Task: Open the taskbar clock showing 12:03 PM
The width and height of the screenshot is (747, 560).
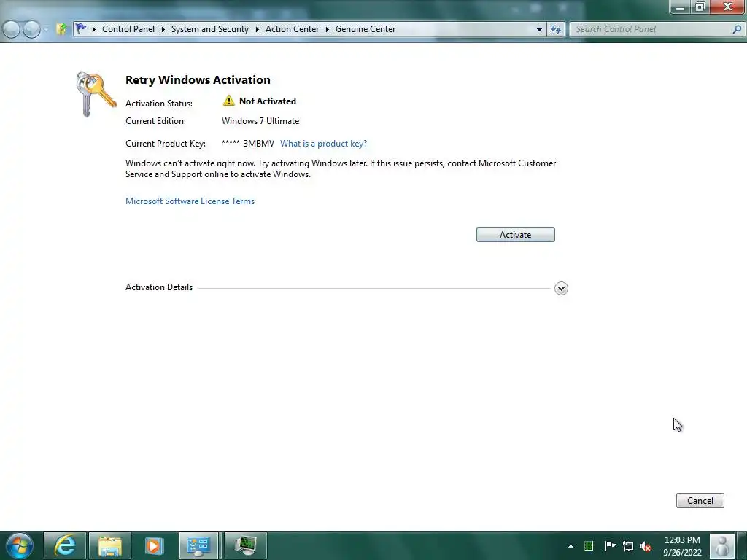Action: (682, 546)
